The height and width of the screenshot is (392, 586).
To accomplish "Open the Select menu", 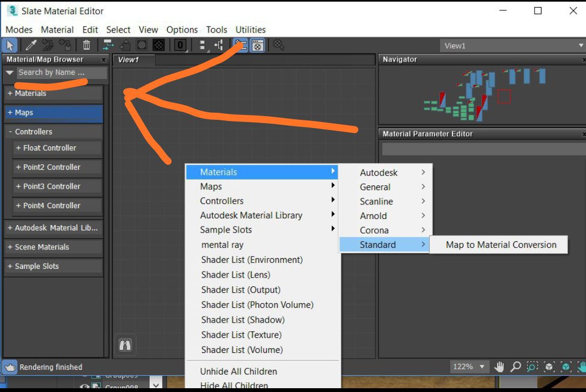I will 118,29.
